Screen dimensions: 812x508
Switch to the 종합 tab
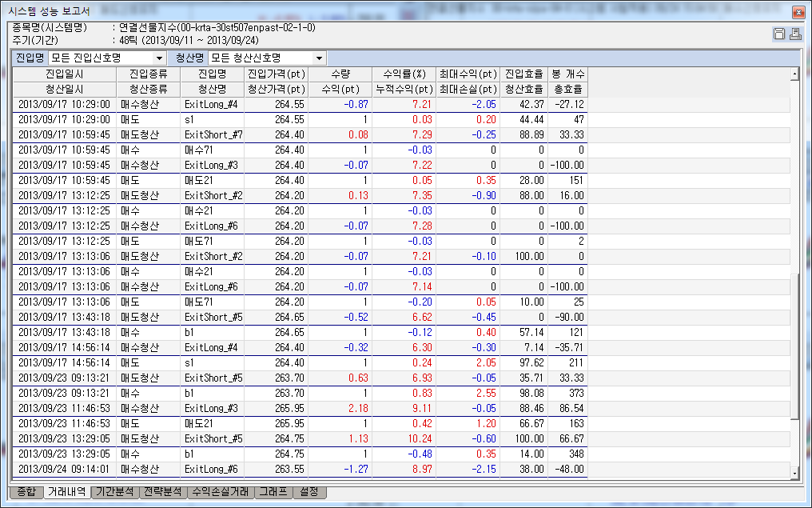click(x=26, y=492)
